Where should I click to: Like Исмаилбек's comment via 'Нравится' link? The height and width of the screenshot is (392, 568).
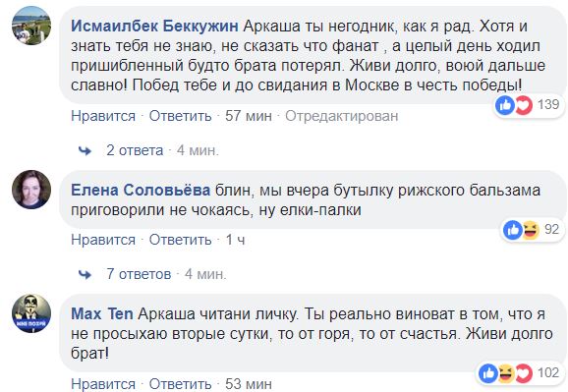pos(103,116)
